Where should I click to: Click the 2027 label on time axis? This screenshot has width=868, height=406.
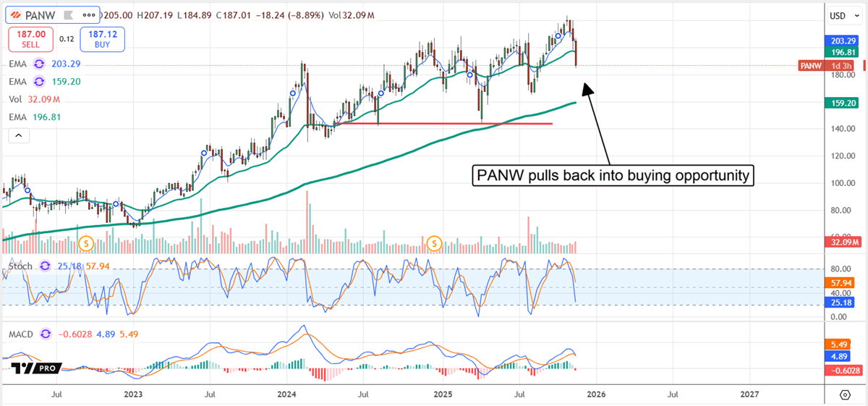point(750,394)
